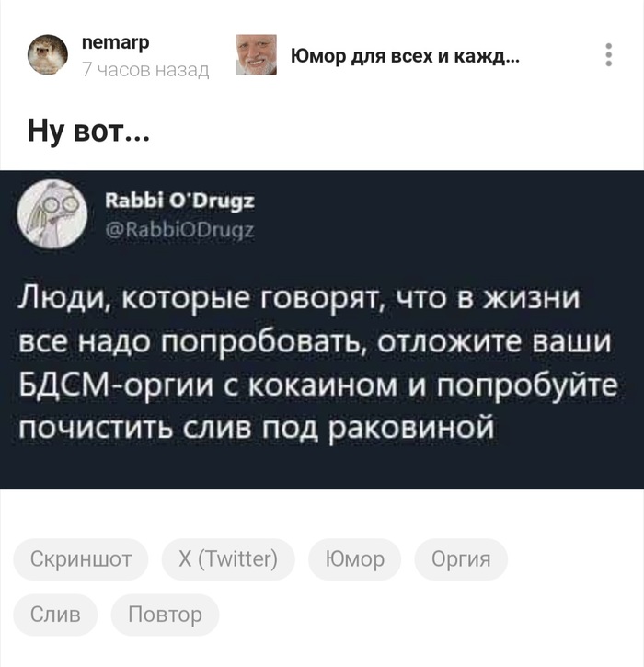Open the post title 'Ну вот...'

[x=88, y=130]
